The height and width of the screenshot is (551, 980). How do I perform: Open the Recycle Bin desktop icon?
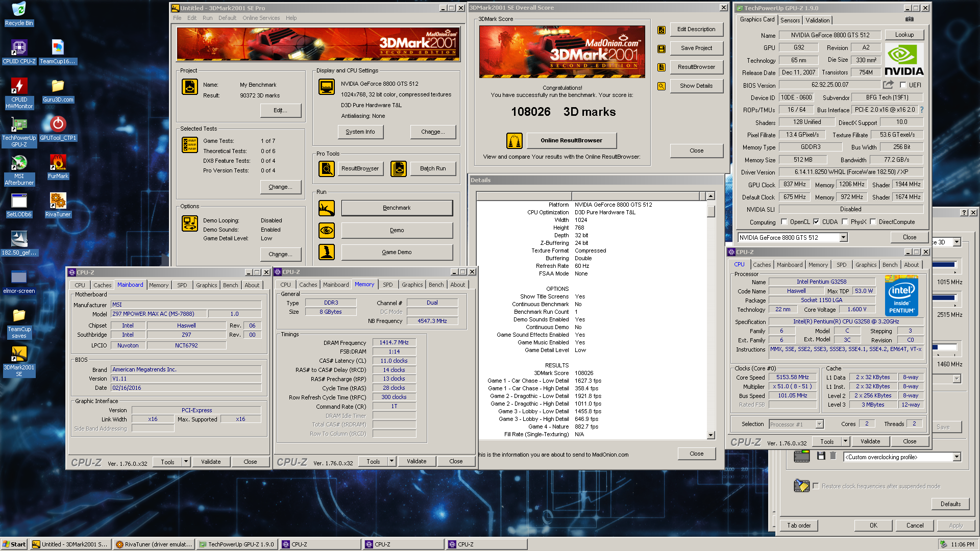pos(19,14)
